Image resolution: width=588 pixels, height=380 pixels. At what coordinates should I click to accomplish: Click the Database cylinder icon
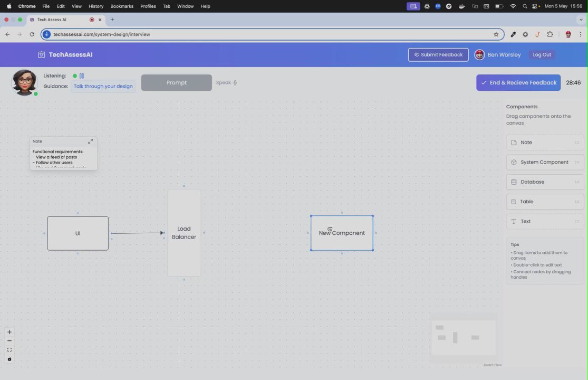(x=514, y=182)
